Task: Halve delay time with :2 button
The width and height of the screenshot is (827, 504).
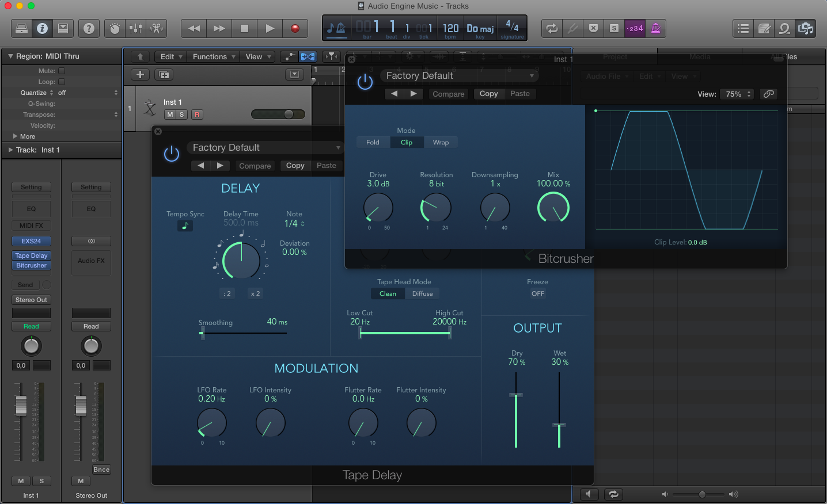Action: [x=227, y=293]
